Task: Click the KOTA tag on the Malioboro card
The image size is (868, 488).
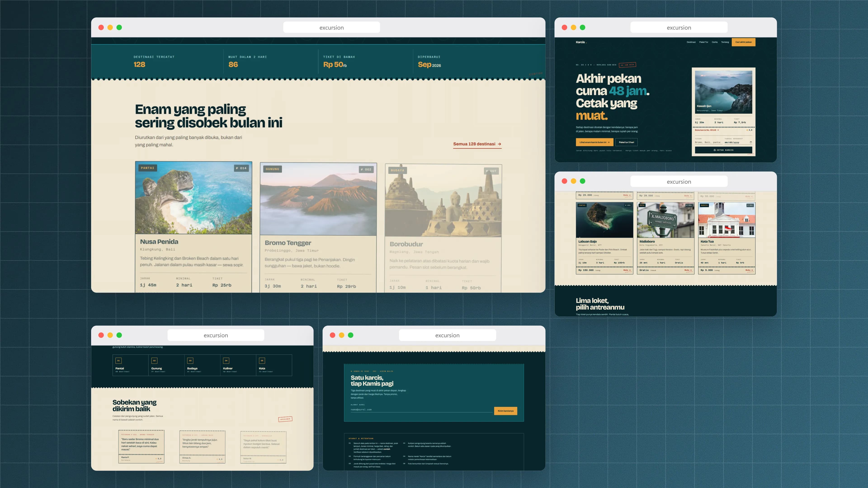Action: 642,205
